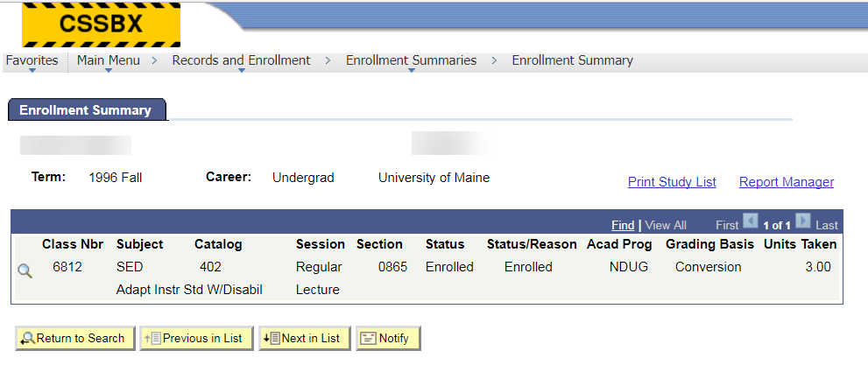The height and width of the screenshot is (379, 868).
Task: Click Last in the grid navigation
Action: coord(827,225)
